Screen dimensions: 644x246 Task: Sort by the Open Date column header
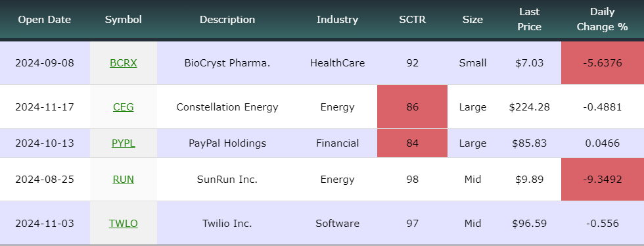[45, 20]
